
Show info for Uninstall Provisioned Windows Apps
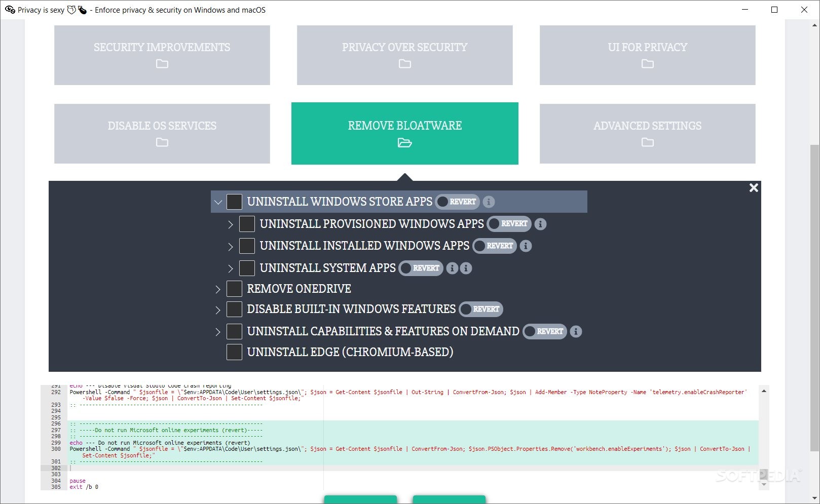pyautogui.click(x=540, y=224)
